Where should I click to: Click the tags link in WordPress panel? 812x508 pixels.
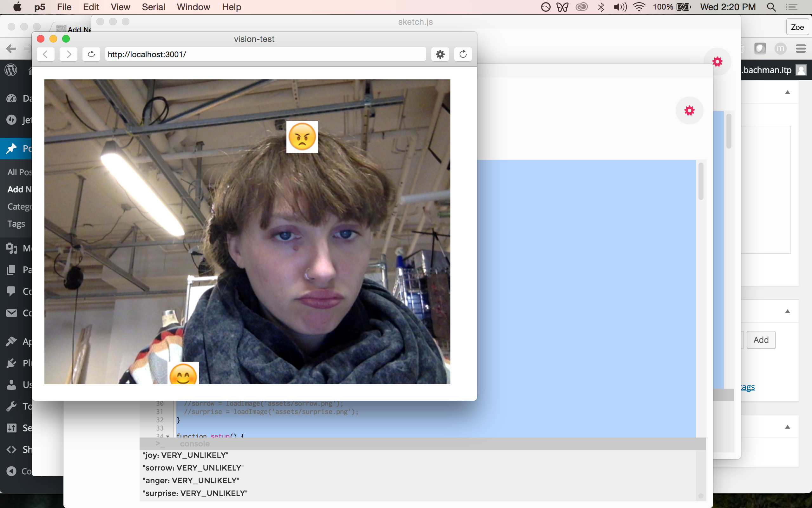click(x=748, y=387)
